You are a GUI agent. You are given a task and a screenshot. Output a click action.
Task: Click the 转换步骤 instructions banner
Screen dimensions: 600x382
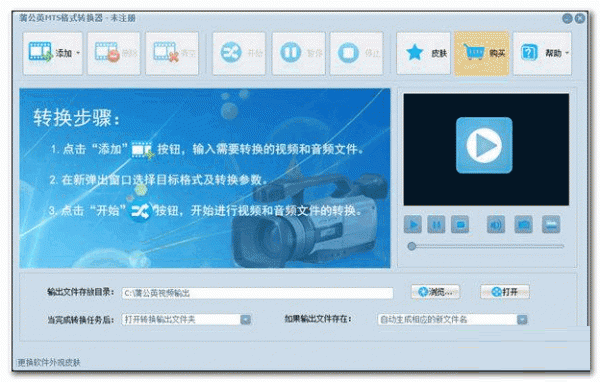point(205,178)
